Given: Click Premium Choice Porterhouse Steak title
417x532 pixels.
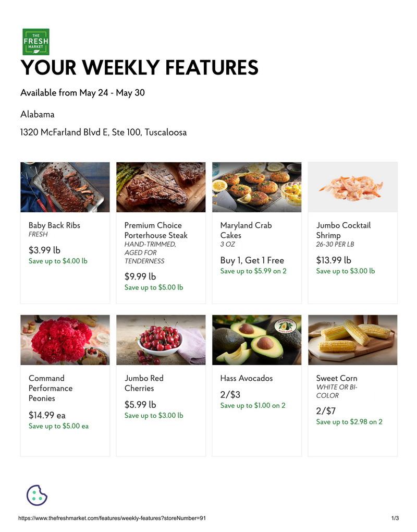Looking at the screenshot, I should point(156,231).
